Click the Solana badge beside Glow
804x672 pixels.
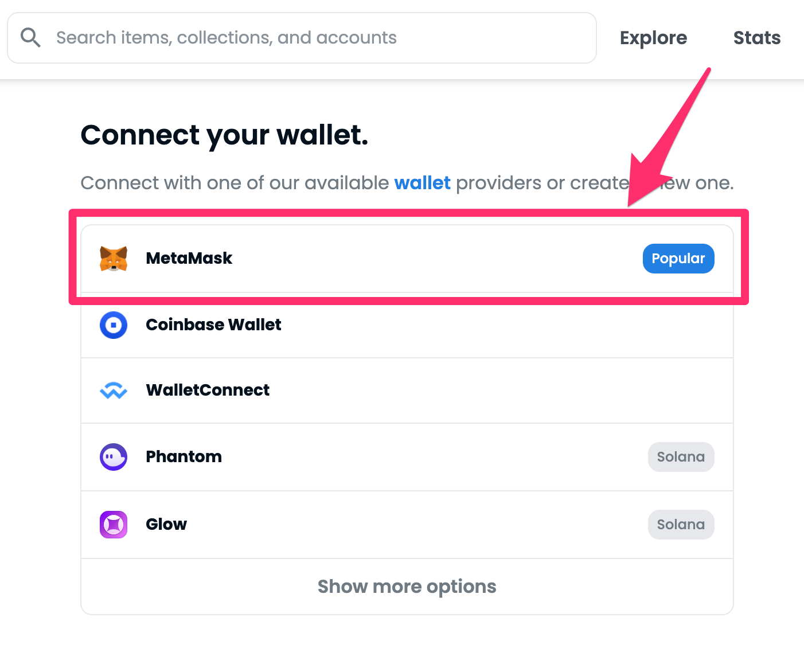(681, 525)
